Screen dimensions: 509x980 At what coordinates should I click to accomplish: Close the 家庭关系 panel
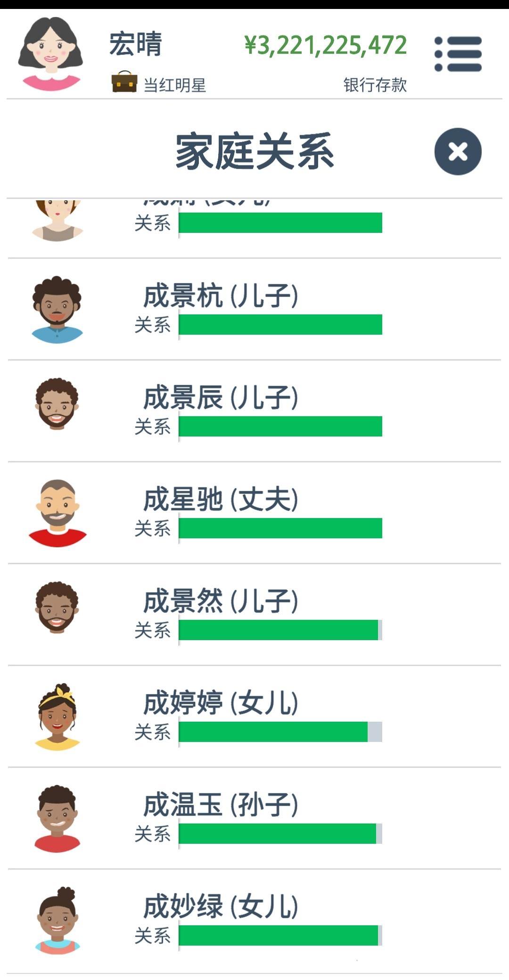(458, 151)
